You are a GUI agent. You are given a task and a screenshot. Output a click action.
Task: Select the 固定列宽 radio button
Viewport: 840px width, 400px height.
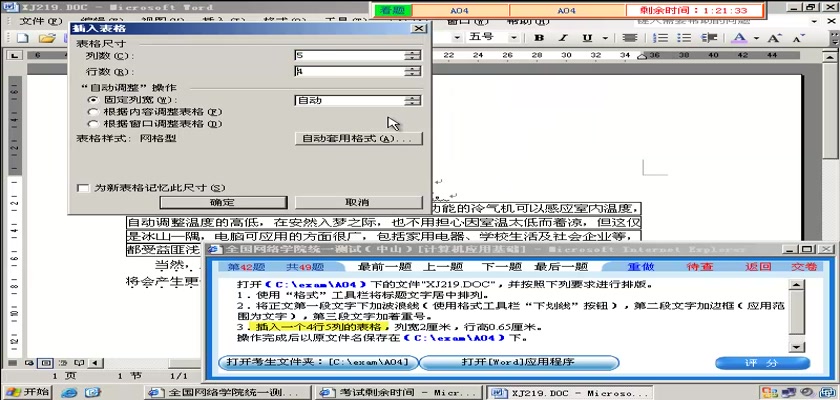[93, 100]
